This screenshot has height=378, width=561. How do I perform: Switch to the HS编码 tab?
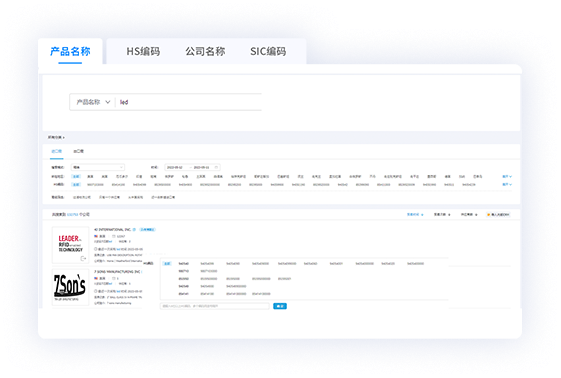coord(143,51)
